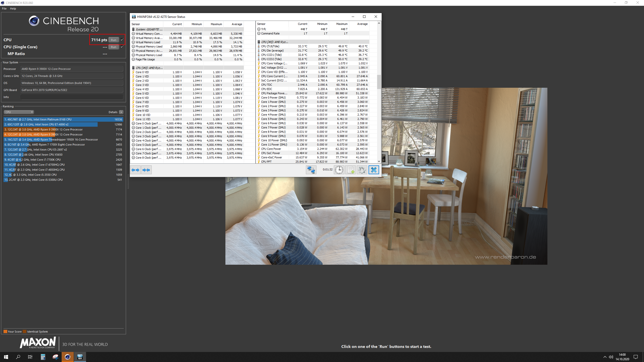644x362 pixels.
Task: Click the HWiNFO expand columns arrows icon
Action: click(135, 170)
